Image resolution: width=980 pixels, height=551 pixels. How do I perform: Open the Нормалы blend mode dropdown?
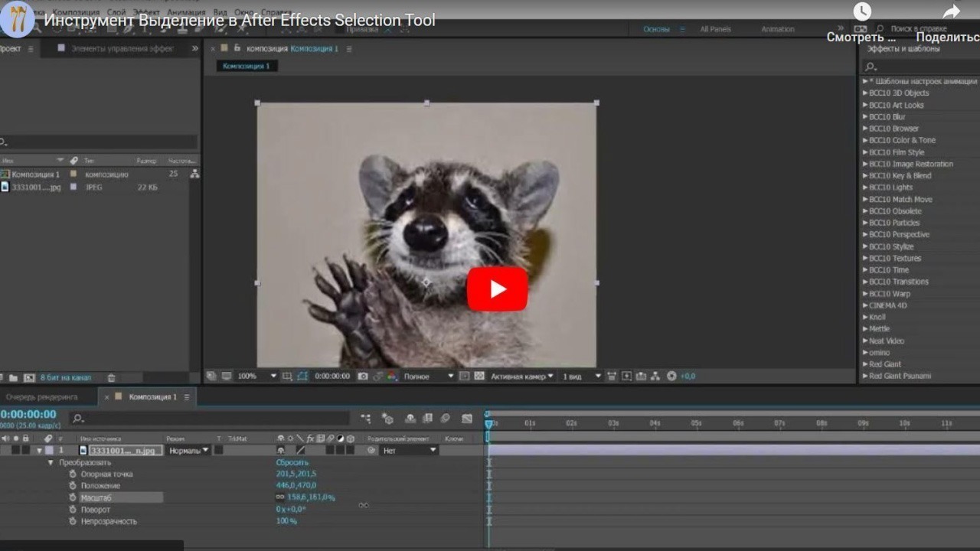pos(188,450)
